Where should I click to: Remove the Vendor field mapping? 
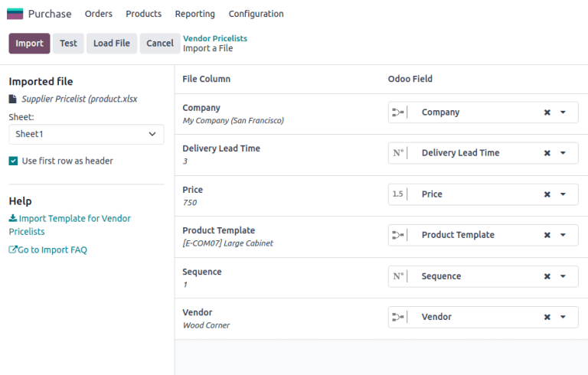[x=547, y=317]
